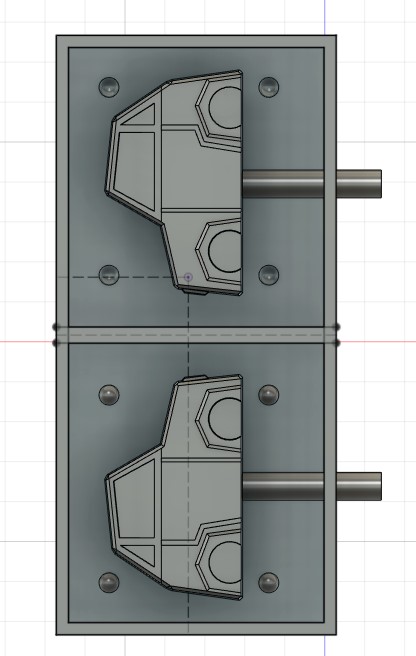
Task: Click the sketch point circle near upper car bumper
Action: 188,277
